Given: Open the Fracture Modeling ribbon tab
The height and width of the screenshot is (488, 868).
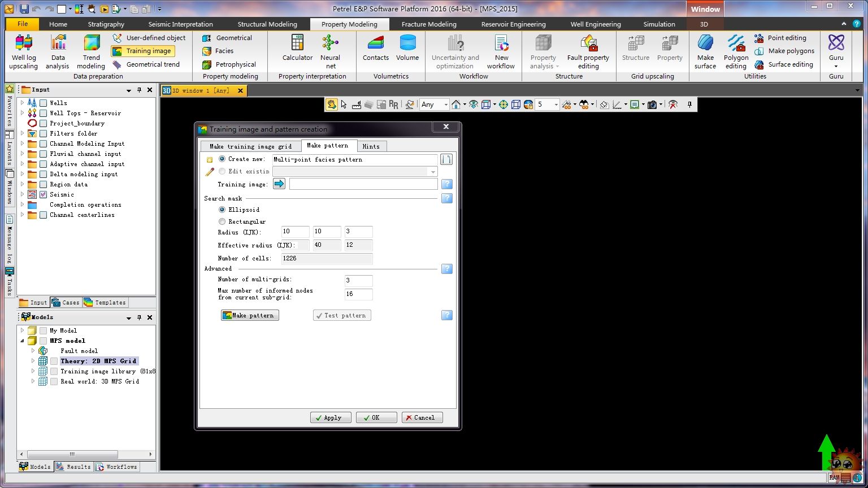Looking at the screenshot, I should click(429, 24).
